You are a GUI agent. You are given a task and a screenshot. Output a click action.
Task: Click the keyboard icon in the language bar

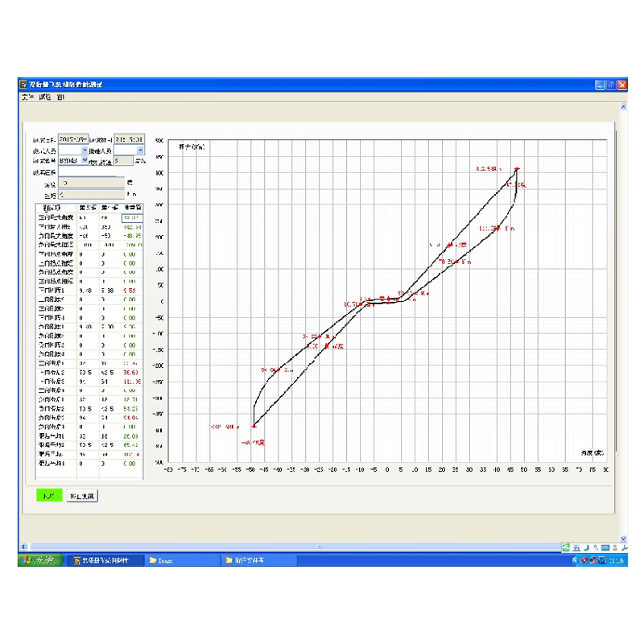coord(604,547)
